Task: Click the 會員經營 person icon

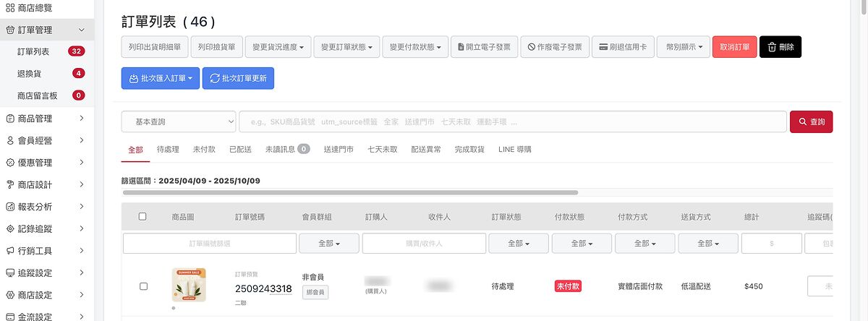Action: [10, 140]
